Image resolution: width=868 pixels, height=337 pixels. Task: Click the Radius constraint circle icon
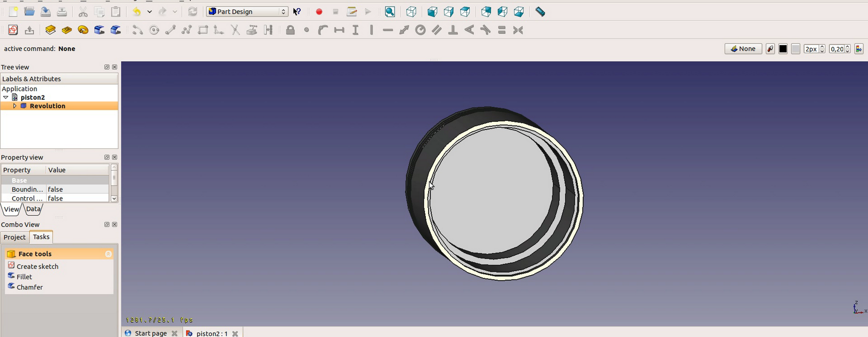420,30
